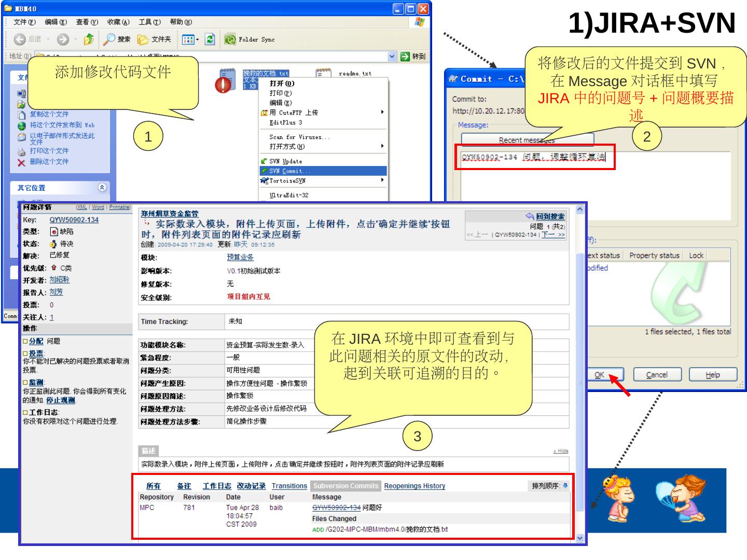Click Help in the Commit dialog
This screenshot has height=560, width=747.
pos(713,375)
